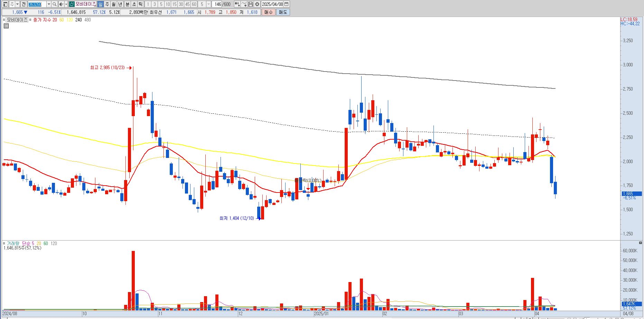Select tick 틱 chart period
Image resolution: width=644 pixels, height=319 pixels.
point(140,4)
